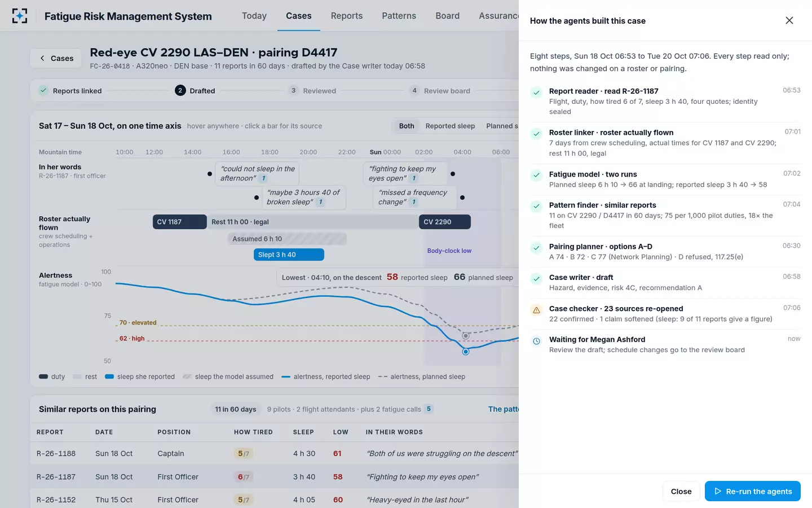
Task: Close the agents panel with X icon
Action: (x=789, y=20)
